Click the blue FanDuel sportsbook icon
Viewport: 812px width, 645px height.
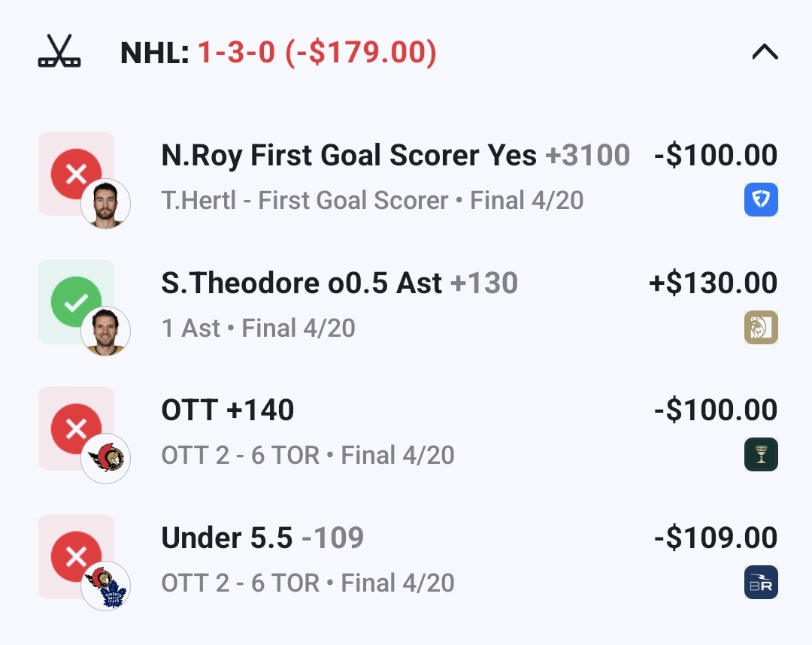point(761,200)
